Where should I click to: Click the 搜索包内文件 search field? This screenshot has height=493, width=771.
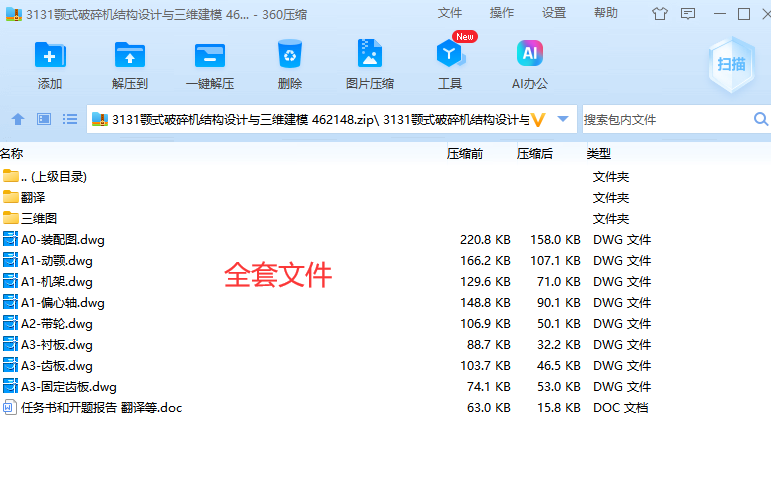coord(666,119)
